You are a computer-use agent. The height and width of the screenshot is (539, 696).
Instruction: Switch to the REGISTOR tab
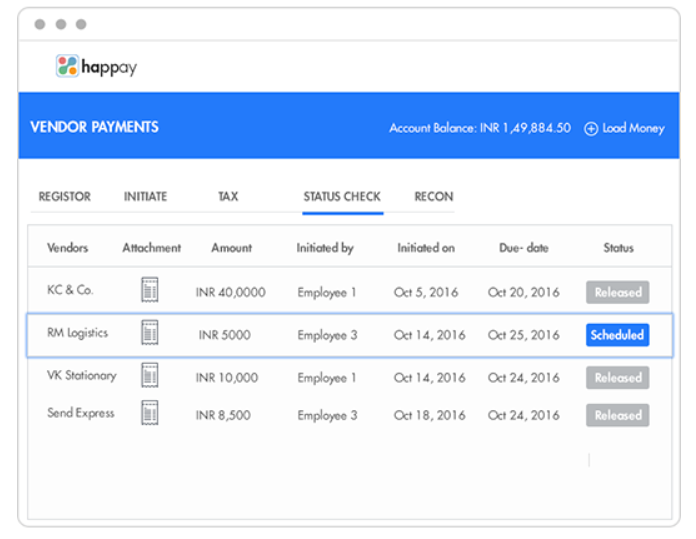65,197
